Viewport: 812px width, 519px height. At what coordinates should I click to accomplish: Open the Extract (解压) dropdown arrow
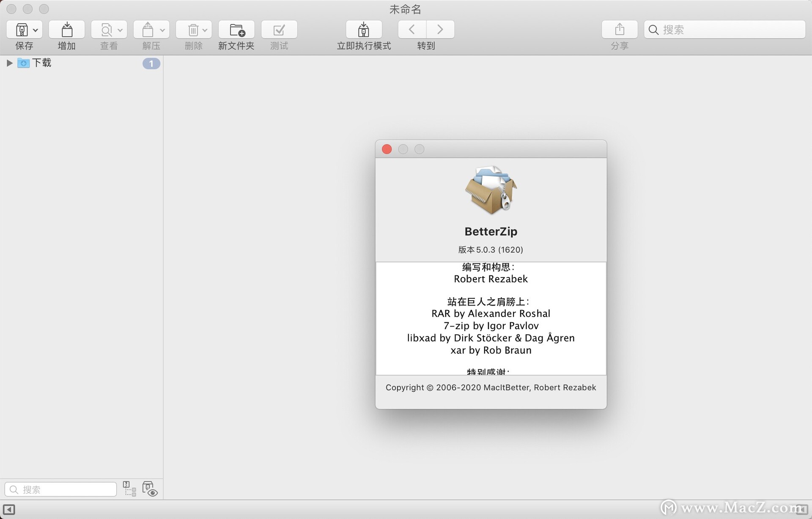pyautogui.click(x=162, y=30)
